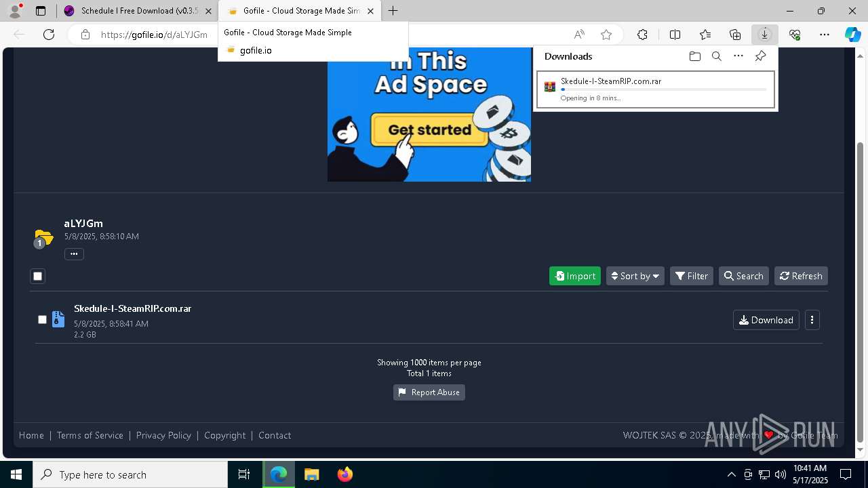Open network tray icon
This screenshot has width=868, height=488.
(x=764, y=474)
